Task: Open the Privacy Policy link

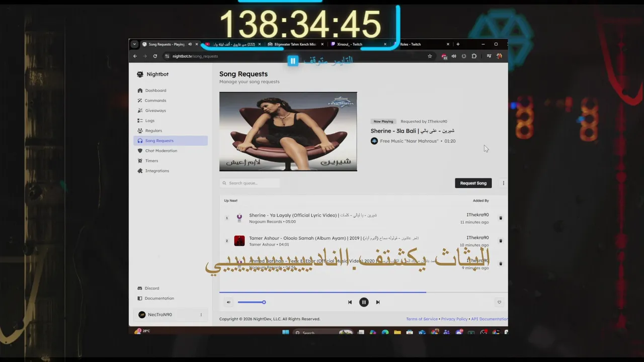Action: (454, 319)
